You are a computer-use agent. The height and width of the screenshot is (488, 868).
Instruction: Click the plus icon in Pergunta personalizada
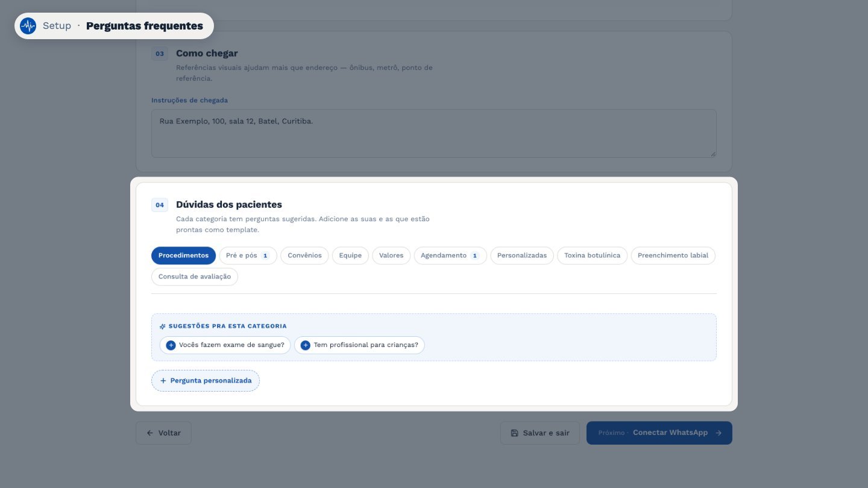coord(163,381)
